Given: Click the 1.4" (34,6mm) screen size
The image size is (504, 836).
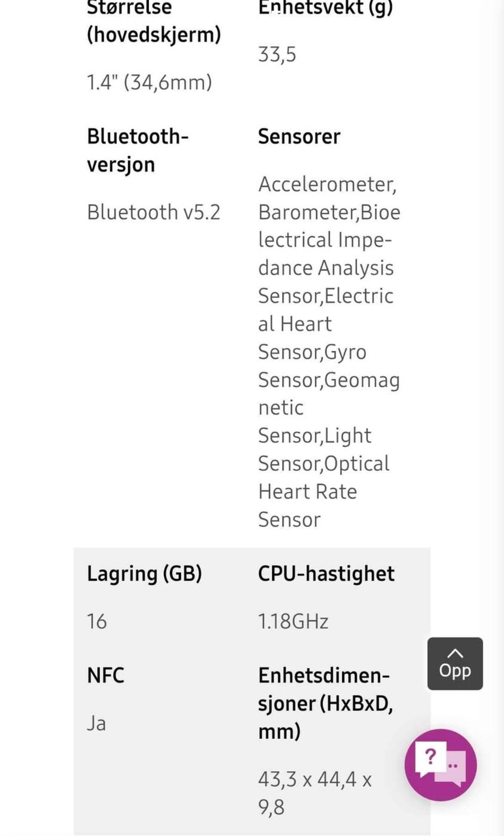Looking at the screenshot, I should [x=150, y=82].
